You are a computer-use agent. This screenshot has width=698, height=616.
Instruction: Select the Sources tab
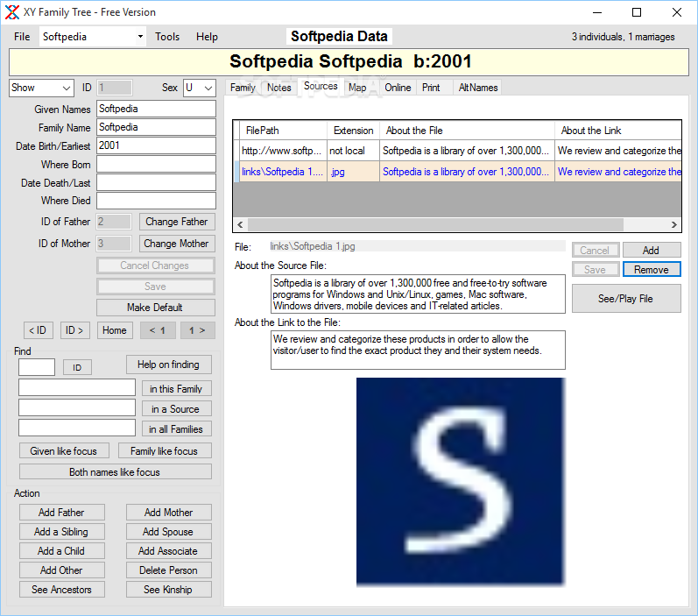click(x=321, y=86)
